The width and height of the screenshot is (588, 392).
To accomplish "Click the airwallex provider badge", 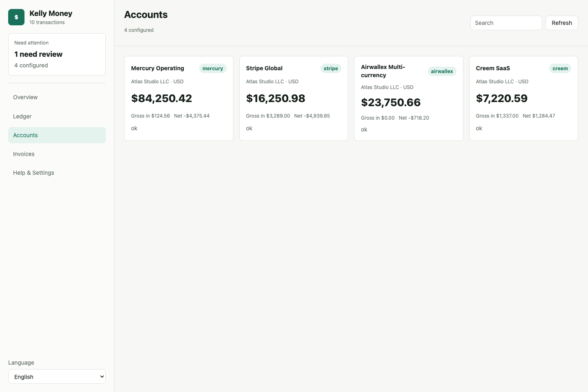I will point(442,71).
